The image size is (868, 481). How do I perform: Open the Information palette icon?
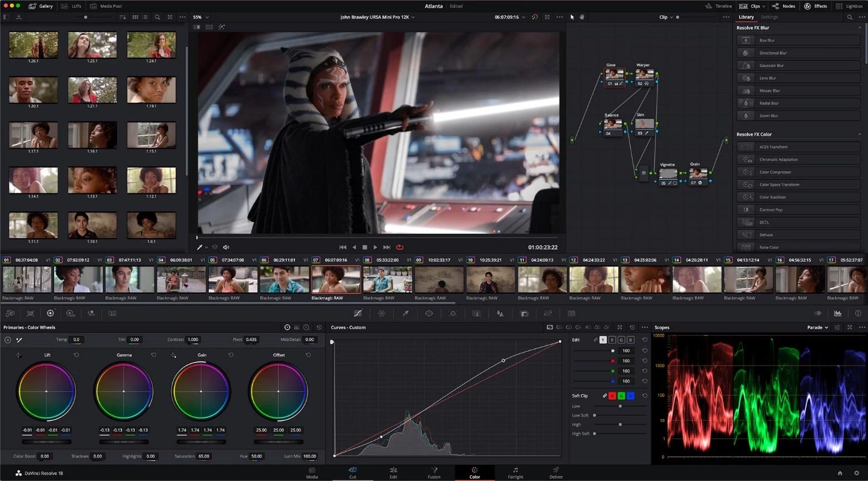[858, 313]
